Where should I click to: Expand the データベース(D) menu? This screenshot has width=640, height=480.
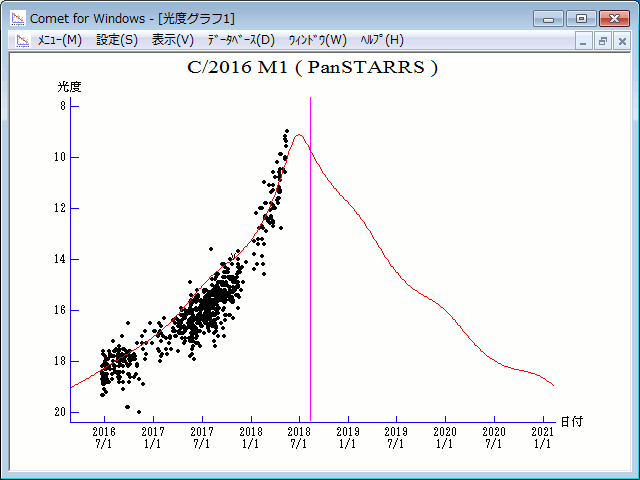[240, 40]
